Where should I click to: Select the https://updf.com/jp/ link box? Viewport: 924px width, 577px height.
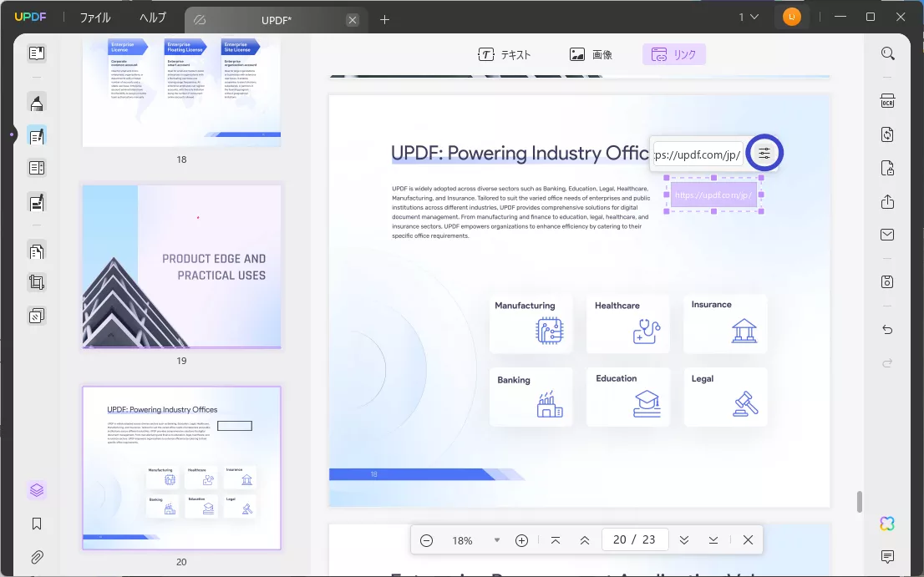(x=713, y=195)
